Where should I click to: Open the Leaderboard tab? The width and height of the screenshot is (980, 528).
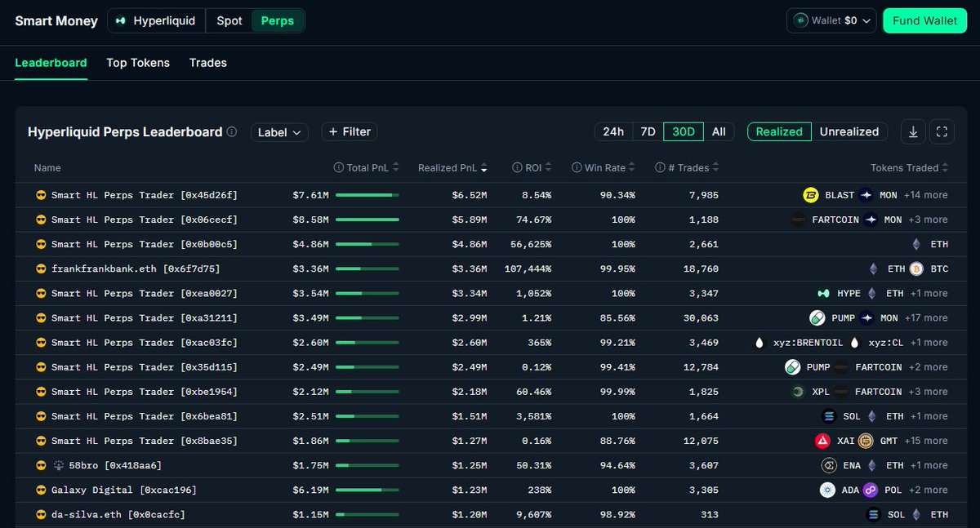pyautogui.click(x=51, y=63)
